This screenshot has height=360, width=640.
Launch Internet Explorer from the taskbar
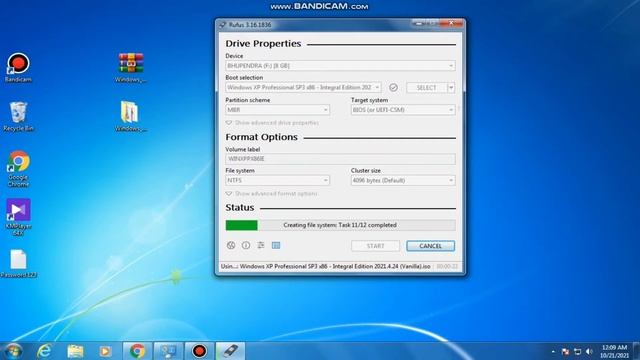[44, 351]
